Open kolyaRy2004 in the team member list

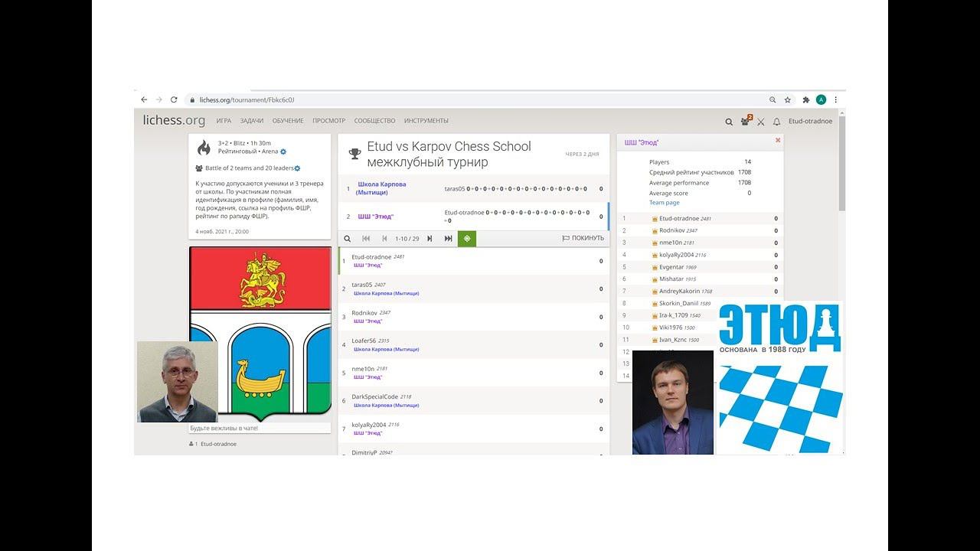point(700,255)
